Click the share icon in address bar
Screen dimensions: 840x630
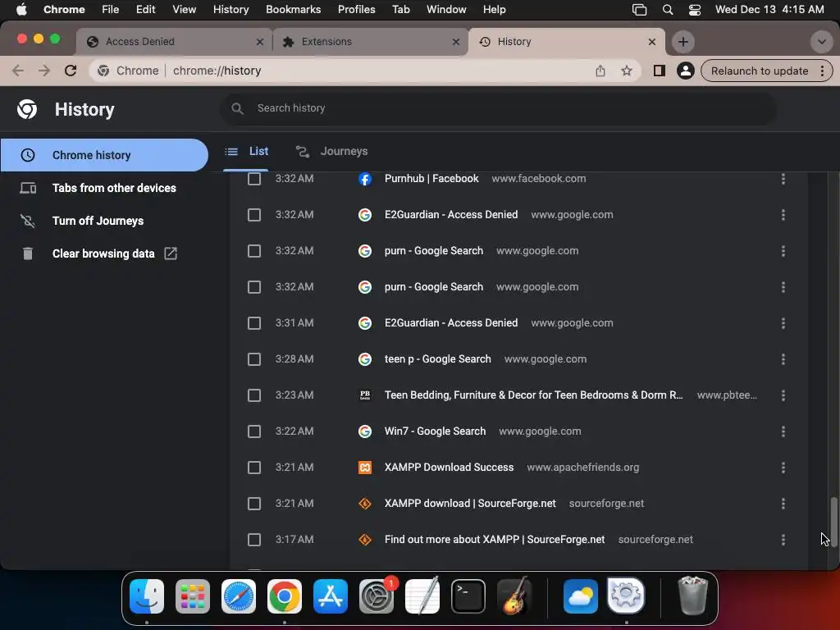pos(600,71)
